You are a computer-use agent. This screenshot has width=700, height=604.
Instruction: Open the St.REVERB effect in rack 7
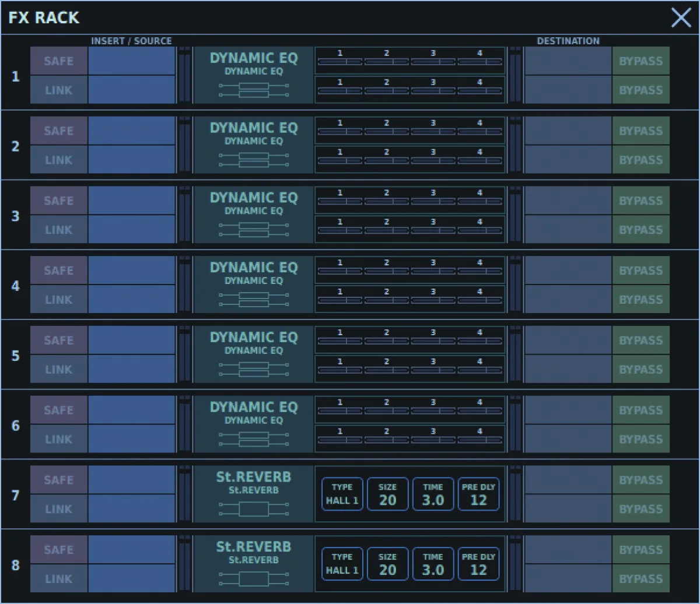pyautogui.click(x=253, y=494)
